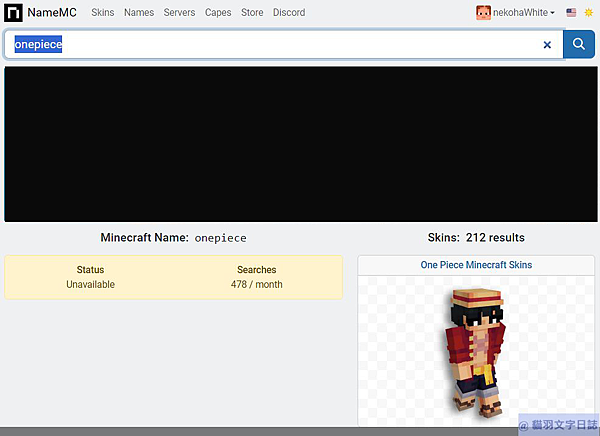Toggle the sun light/dark theme icon
The height and width of the screenshot is (436, 600).
(589, 13)
